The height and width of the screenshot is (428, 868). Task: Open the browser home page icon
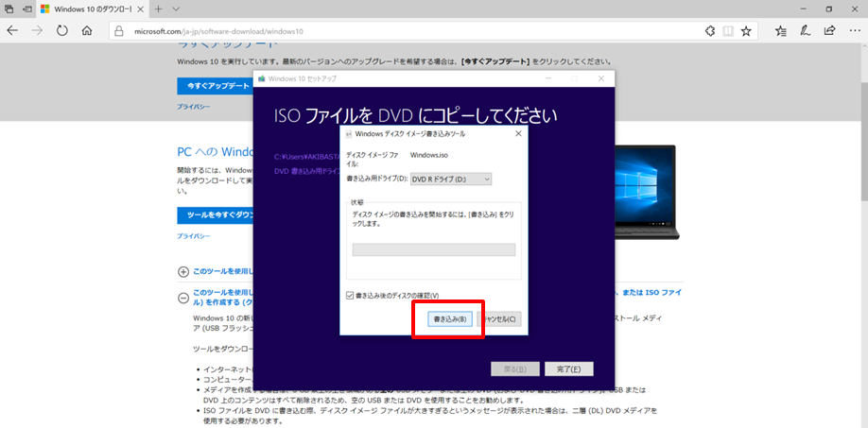[x=87, y=31]
